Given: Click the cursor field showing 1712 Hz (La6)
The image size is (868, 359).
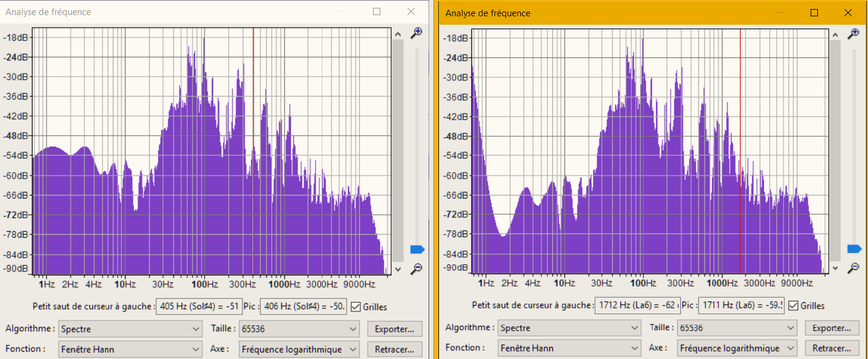Looking at the screenshot, I should click(638, 305).
